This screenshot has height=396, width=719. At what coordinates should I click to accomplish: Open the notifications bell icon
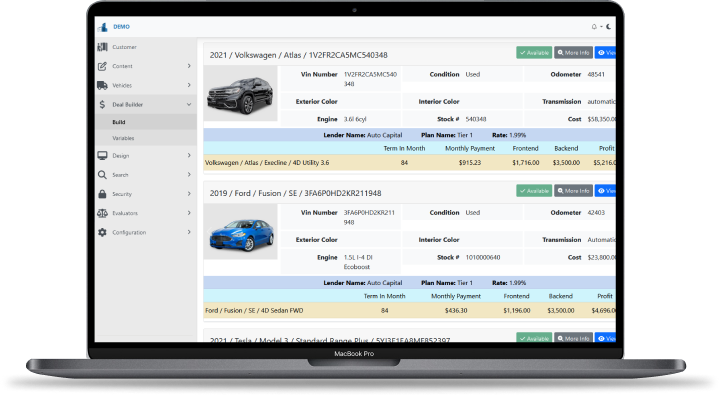pyautogui.click(x=594, y=27)
